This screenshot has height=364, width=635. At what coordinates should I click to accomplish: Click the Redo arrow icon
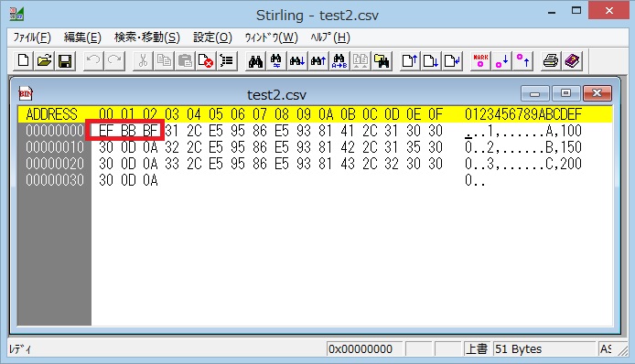tap(114, 61)
